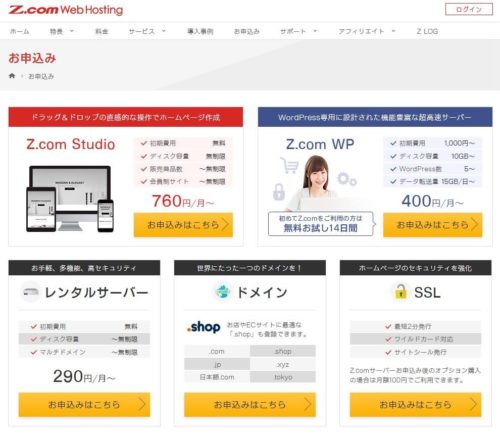
Task: Click the マルチドメイン feature row
Action: pos(84,352)
